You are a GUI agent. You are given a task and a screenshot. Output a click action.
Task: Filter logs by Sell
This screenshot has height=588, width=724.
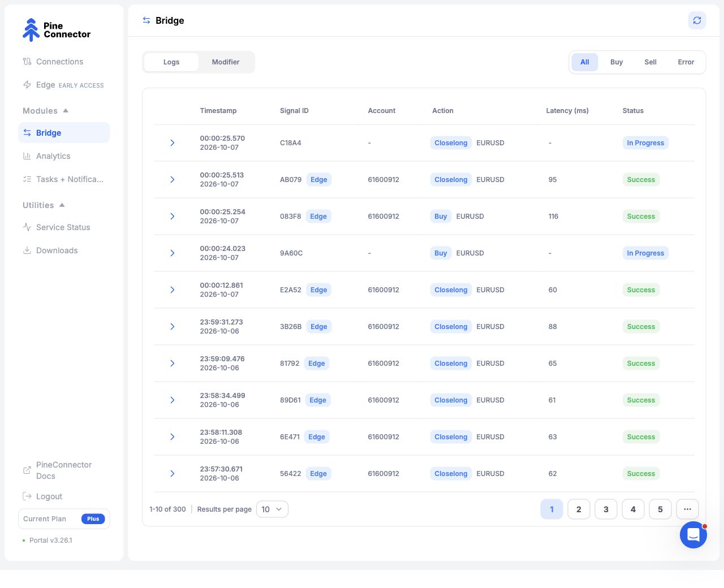(x=650, y=62)
